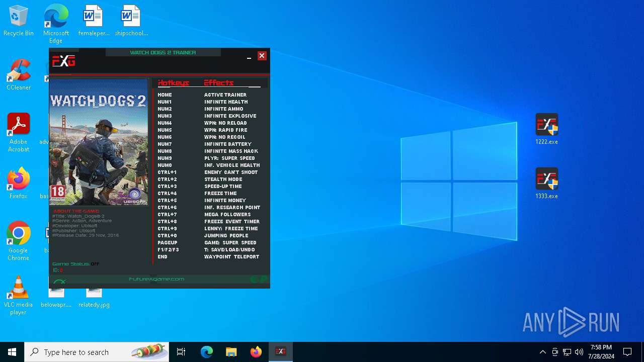644x362 pixels.
Task: Click the ACTIVE TRAINER effect row
Action: [x=225, y=95]
